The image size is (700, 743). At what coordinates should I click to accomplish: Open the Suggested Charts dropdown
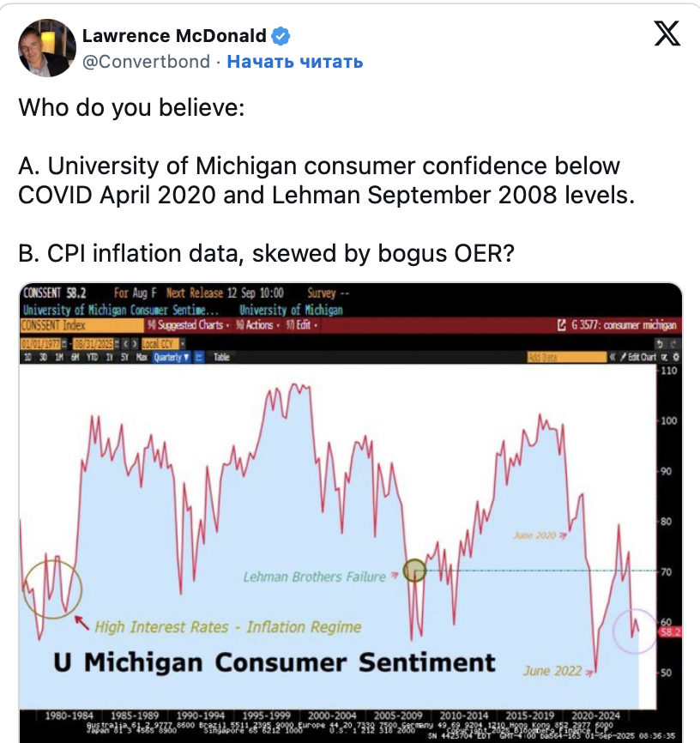(x=187, y=325)
